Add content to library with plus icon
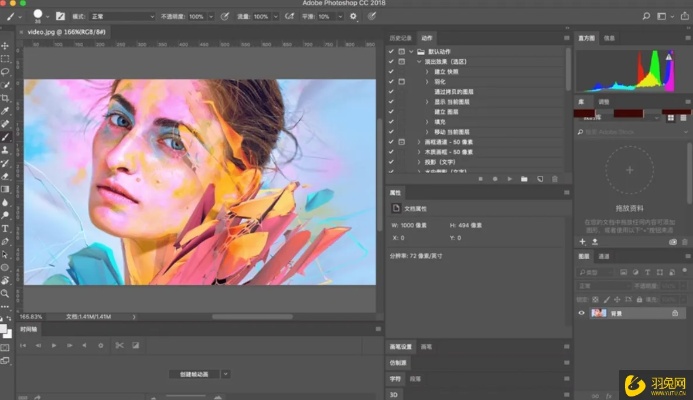The height and width of the screenshot is (400, 693). pos(583,242)
